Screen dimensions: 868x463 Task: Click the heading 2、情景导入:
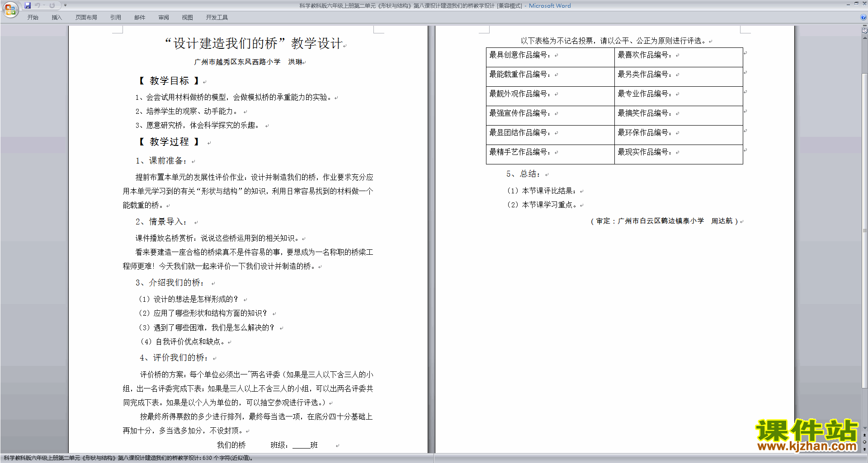point(161,222)
